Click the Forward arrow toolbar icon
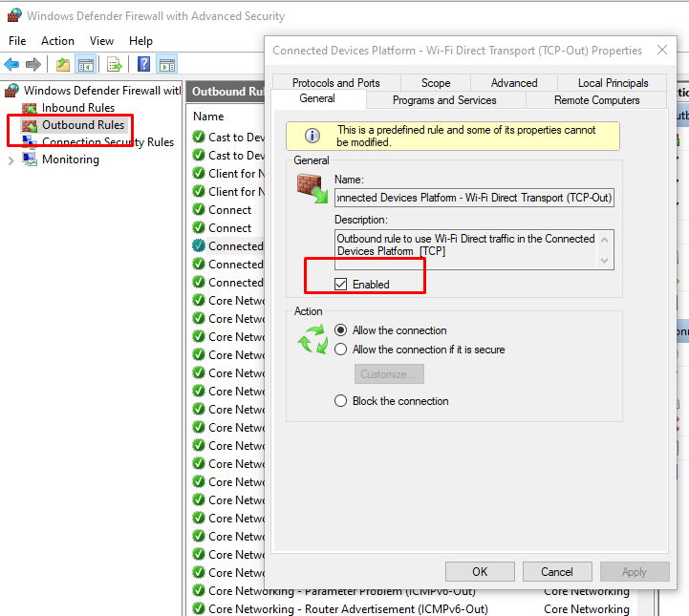Viewport: 689px width, 616px height. 33,65
